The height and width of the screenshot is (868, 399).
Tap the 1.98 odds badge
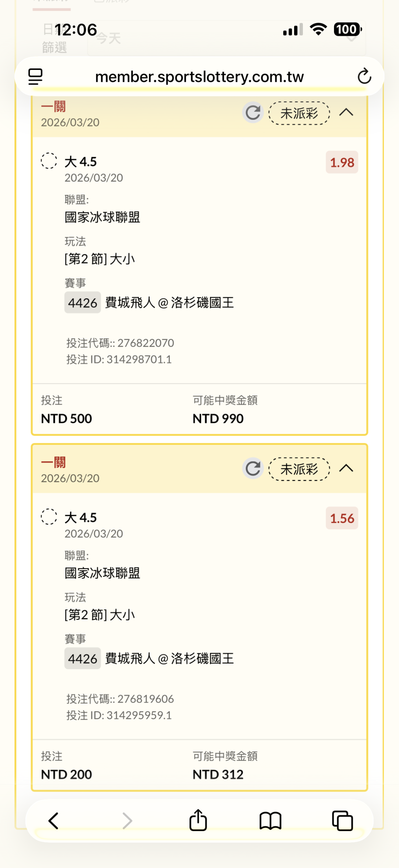pyautogui.click(x=342, y=162)
